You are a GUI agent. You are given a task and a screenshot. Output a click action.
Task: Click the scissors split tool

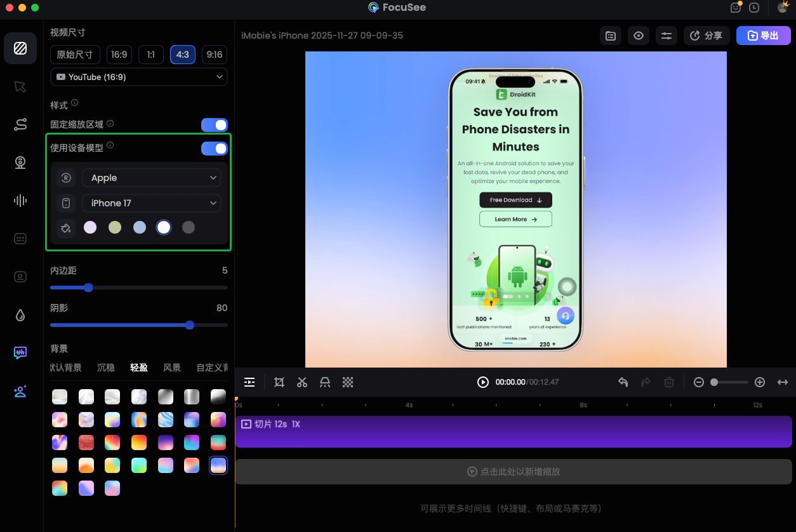(x=302, y=382)
